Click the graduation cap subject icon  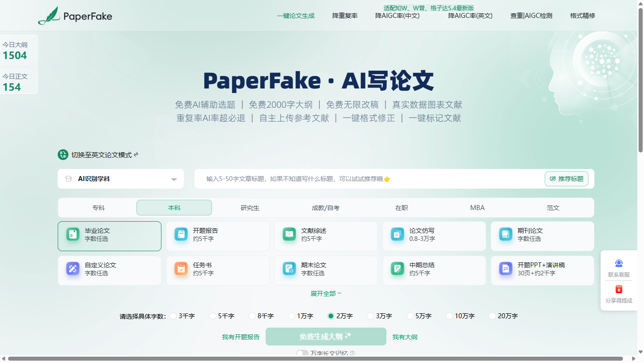coord(68,179)
